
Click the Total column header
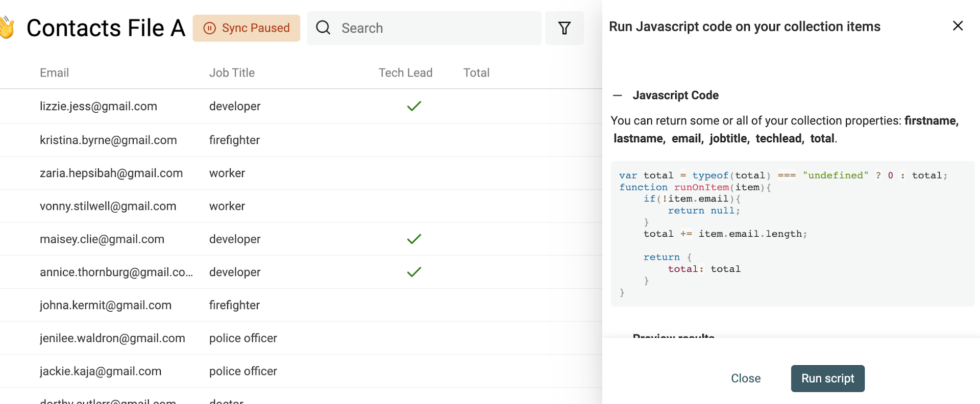(x=476, y=73)
